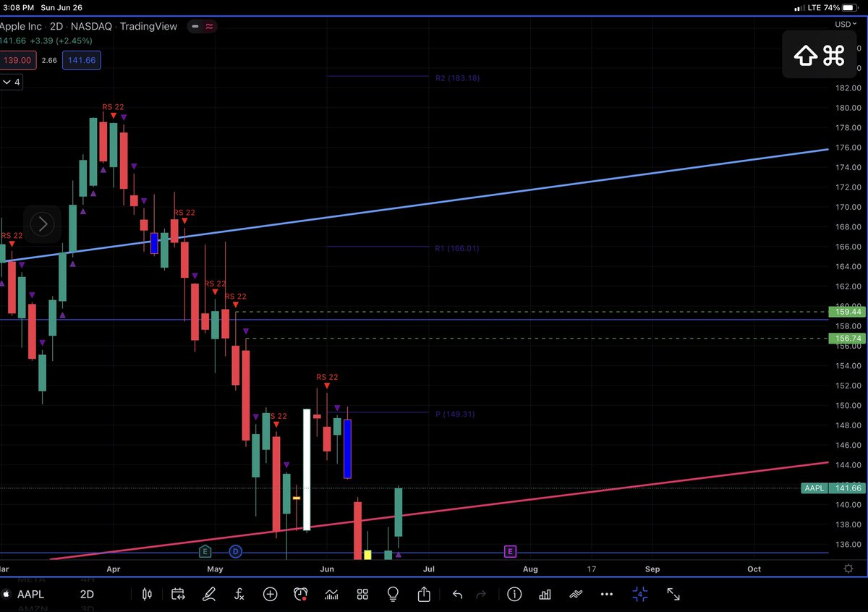Open symbol info circle icon
Viewport: 868px width, 612px height.
[x=514, y=594]
